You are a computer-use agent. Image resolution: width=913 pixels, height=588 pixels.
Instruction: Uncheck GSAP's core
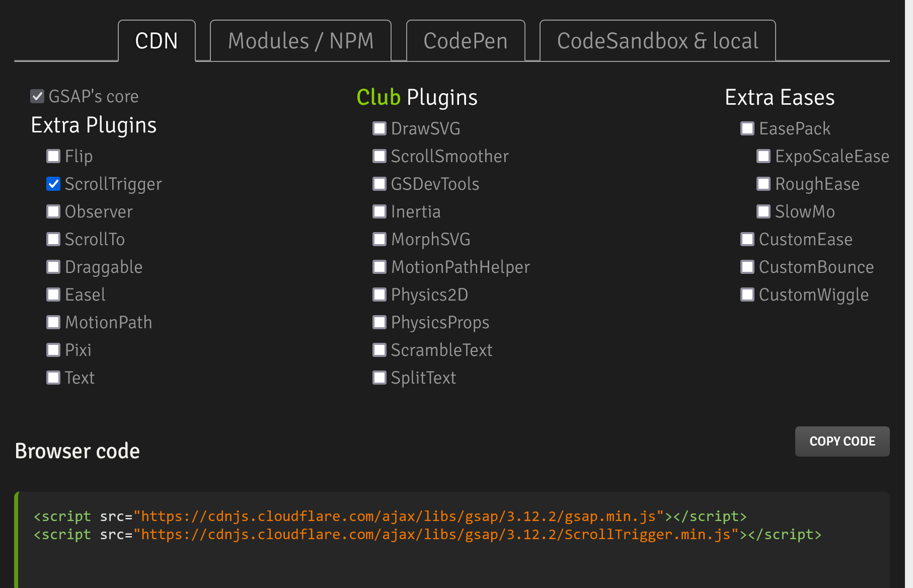pyautogui.click(x=37, y=96)
